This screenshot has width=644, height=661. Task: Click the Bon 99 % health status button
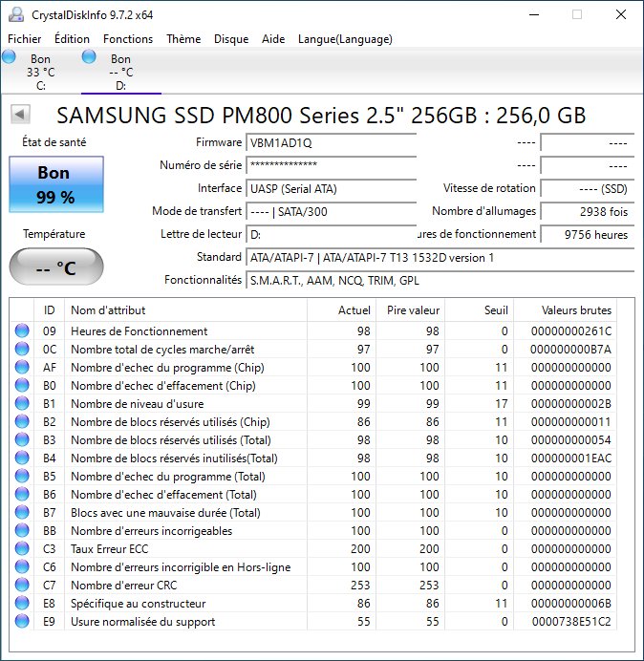[56, 184]
